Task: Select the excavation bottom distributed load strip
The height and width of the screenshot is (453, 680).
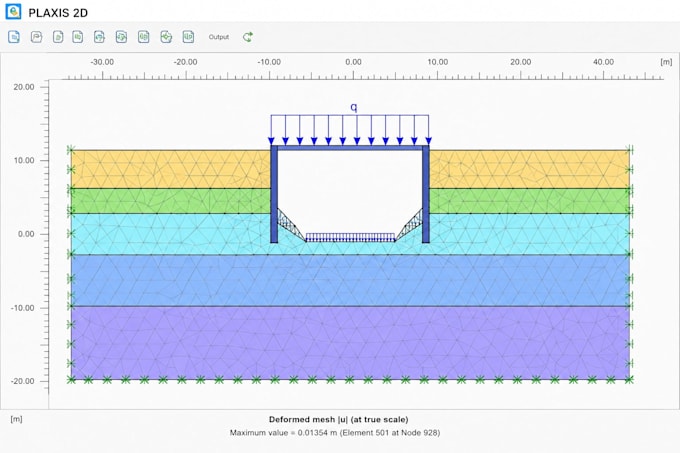Action: [x=350, y=237]
